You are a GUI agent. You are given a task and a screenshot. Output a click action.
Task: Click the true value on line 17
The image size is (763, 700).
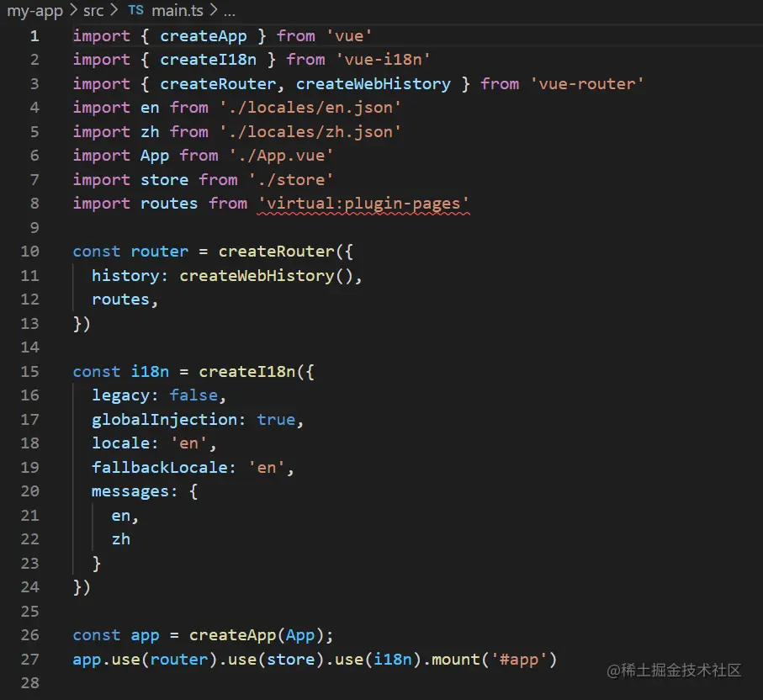point(276,420)
